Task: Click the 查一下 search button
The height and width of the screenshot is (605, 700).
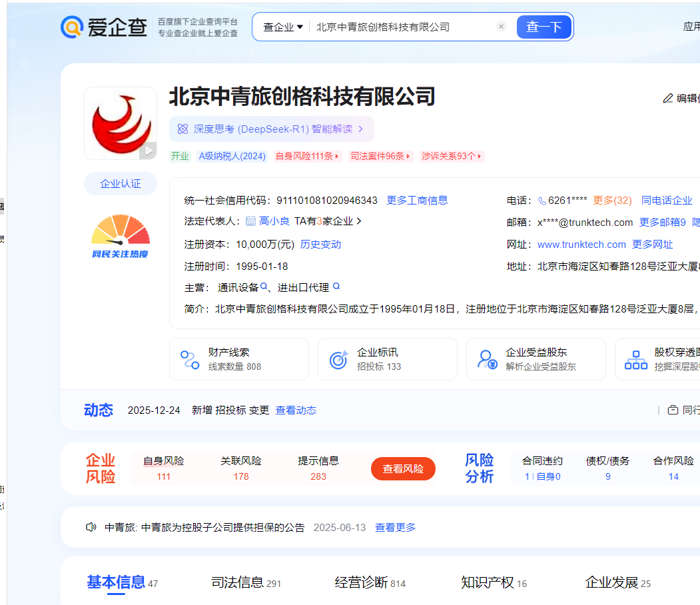Action: [x=543, y=27]
